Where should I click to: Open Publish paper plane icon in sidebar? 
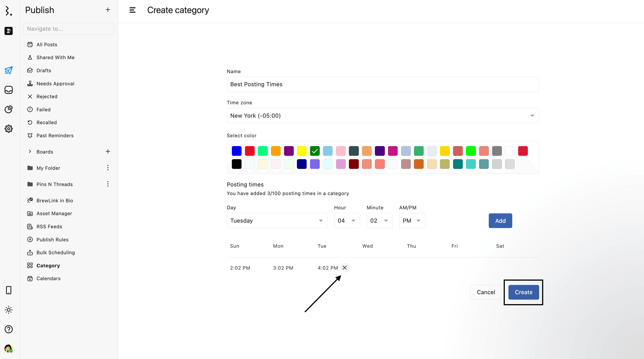(9, 70)
